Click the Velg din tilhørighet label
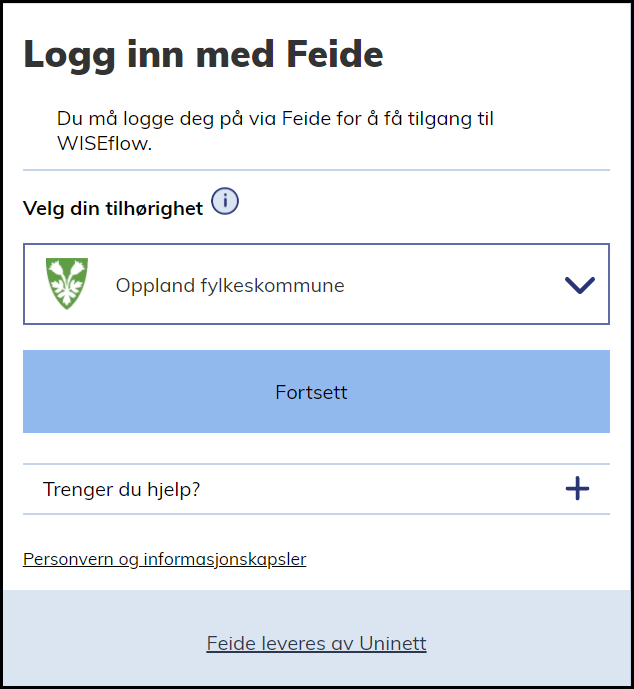 pos(113,208)
